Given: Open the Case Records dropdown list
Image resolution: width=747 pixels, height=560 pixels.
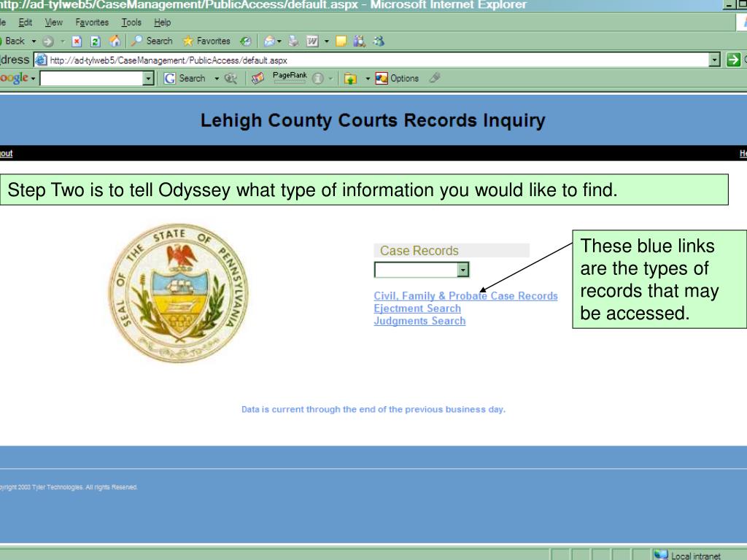Looking at the screenshot, I should 422,270.
